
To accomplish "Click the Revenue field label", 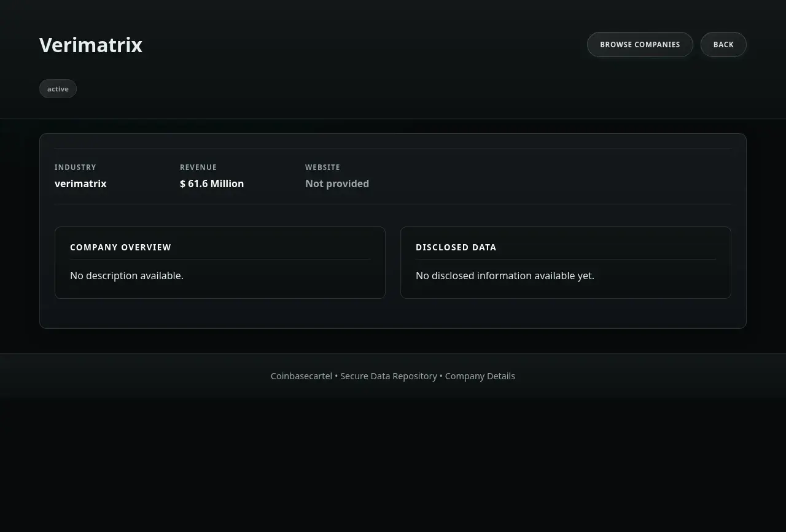I will point(198,168).
